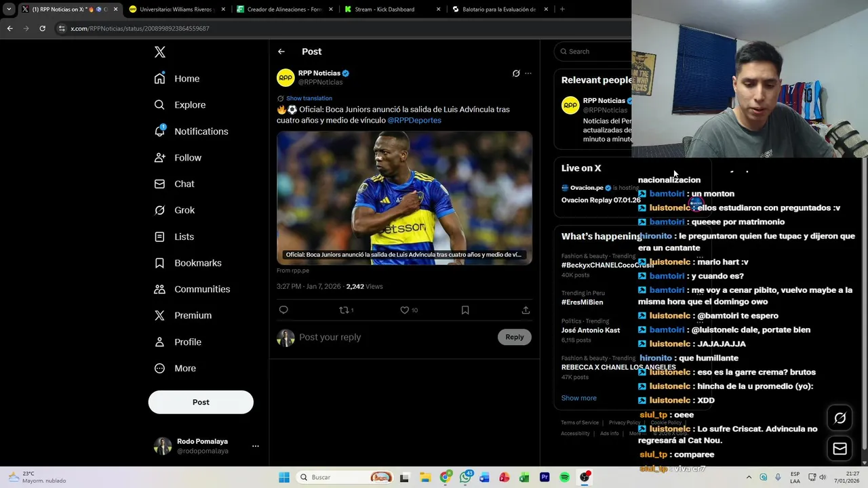Open Ovacion Replay 07.01.26 live item
The image size is (868, 488).
[x=601, y=200]
